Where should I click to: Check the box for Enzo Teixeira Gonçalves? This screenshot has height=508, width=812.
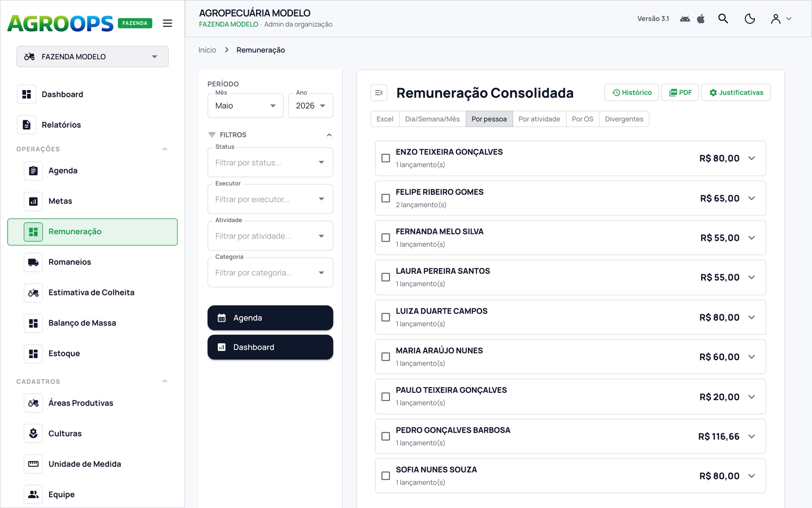(386, 158)
